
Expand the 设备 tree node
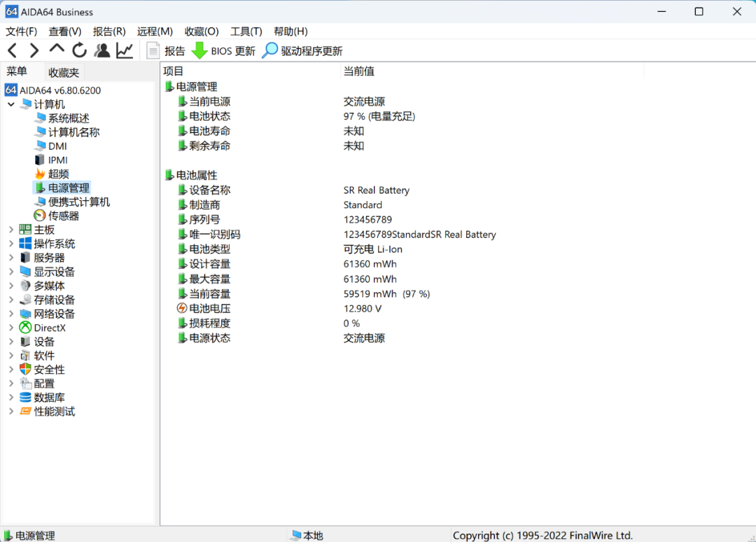click(11, 342)
